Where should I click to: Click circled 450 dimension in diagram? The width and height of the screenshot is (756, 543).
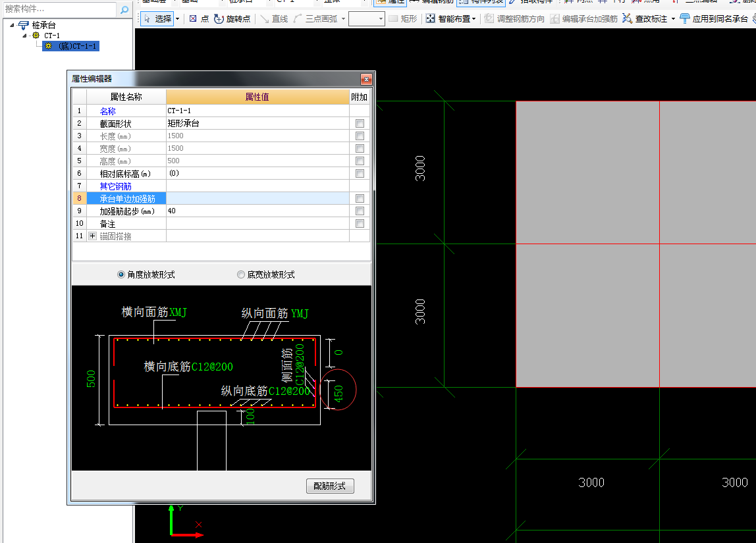coord(338,394)
